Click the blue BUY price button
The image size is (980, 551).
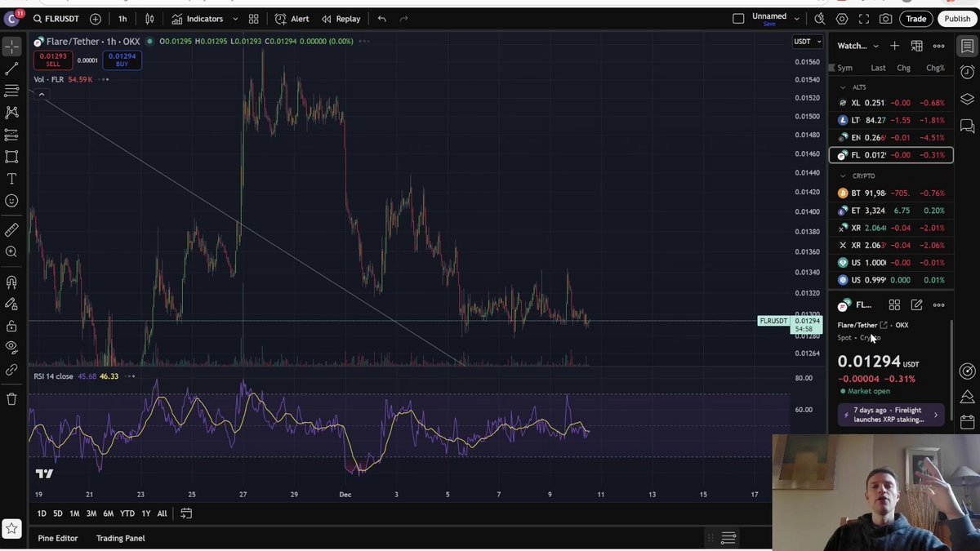click(x=122, y=60)
